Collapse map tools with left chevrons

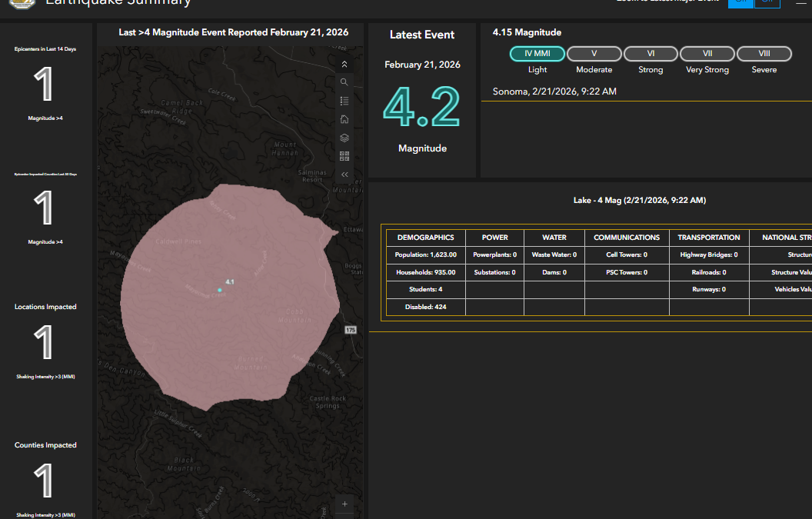[344, 175]
